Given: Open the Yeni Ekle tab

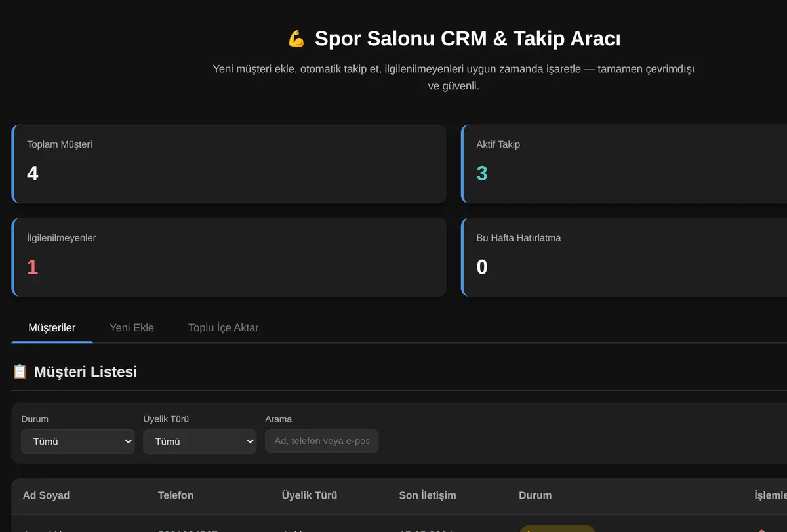Looking at the screenshot, I should 132,328.
